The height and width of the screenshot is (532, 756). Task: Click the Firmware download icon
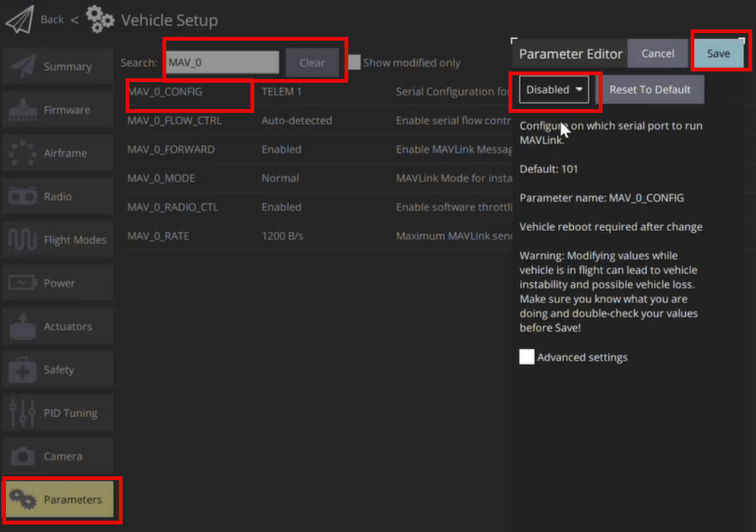(23, 110)
